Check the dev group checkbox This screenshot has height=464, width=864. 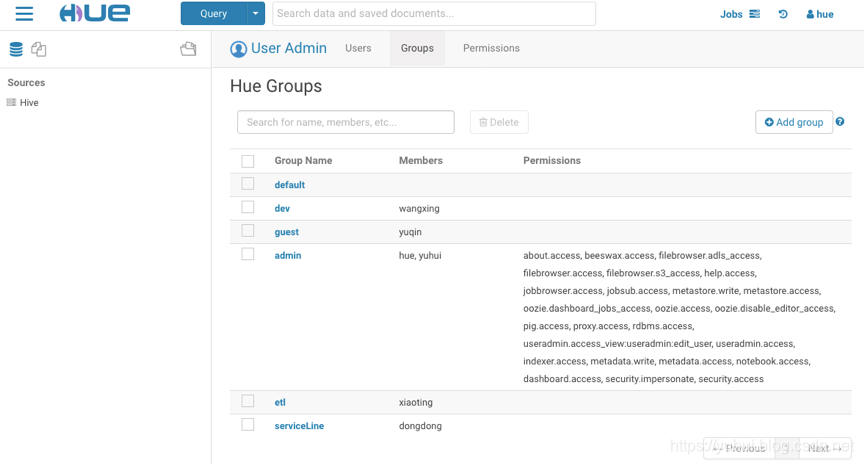click(248, 207)
